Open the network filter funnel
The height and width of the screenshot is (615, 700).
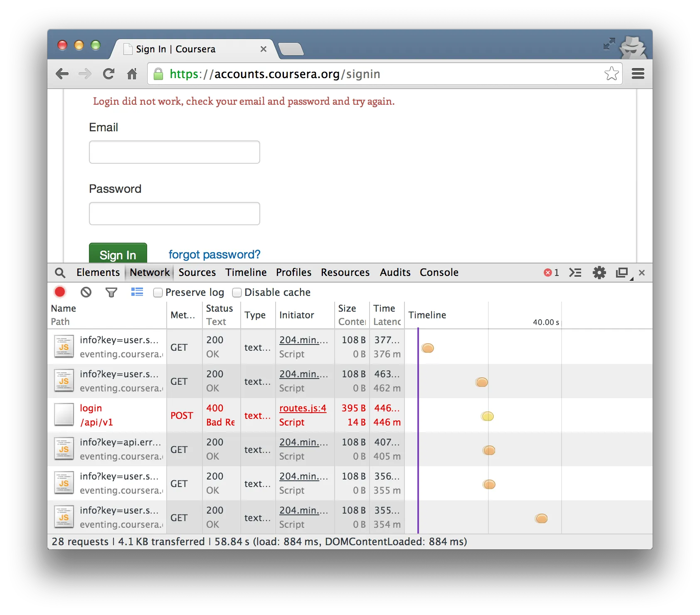click(x=111, y=293)
